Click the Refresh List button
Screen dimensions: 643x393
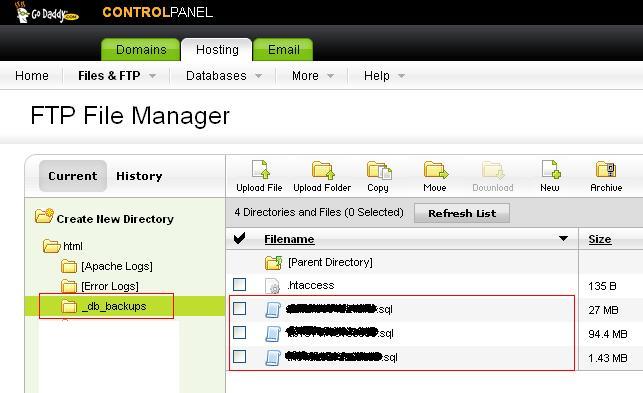pyautogui.click(x=462, y=213)
